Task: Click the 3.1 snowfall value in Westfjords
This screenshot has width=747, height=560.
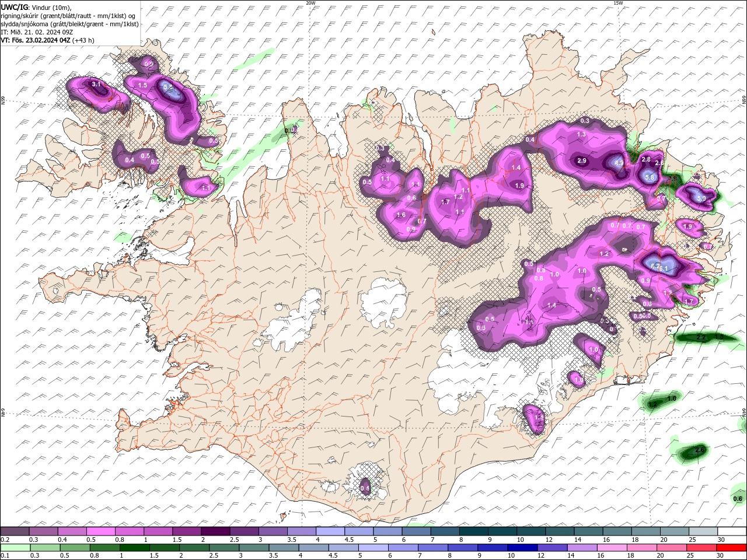Action: pyautogui.click(x=97, y=85)
